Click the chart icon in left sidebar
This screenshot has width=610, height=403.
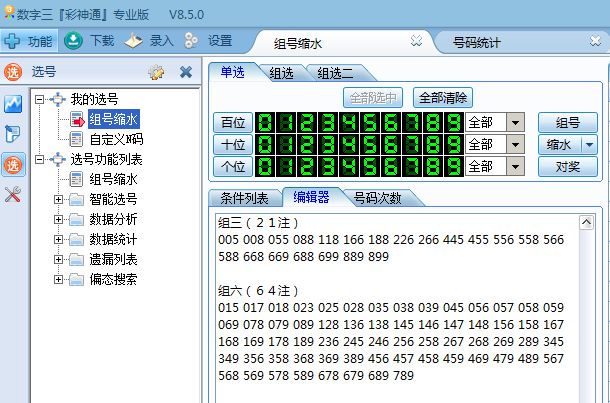pyautogui.click(x=13, y=104)
